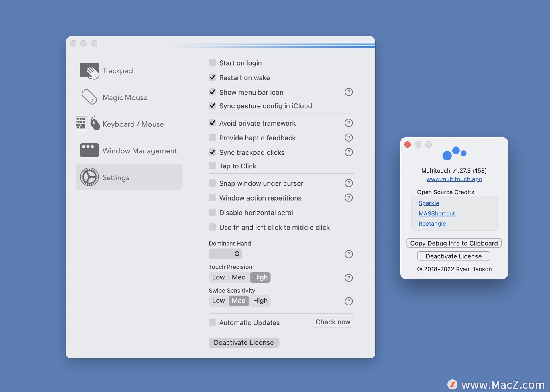Enable Disable horizontal scroll checkbox
The width and height of the screenshot is (550, 392).
coord(212,212)
